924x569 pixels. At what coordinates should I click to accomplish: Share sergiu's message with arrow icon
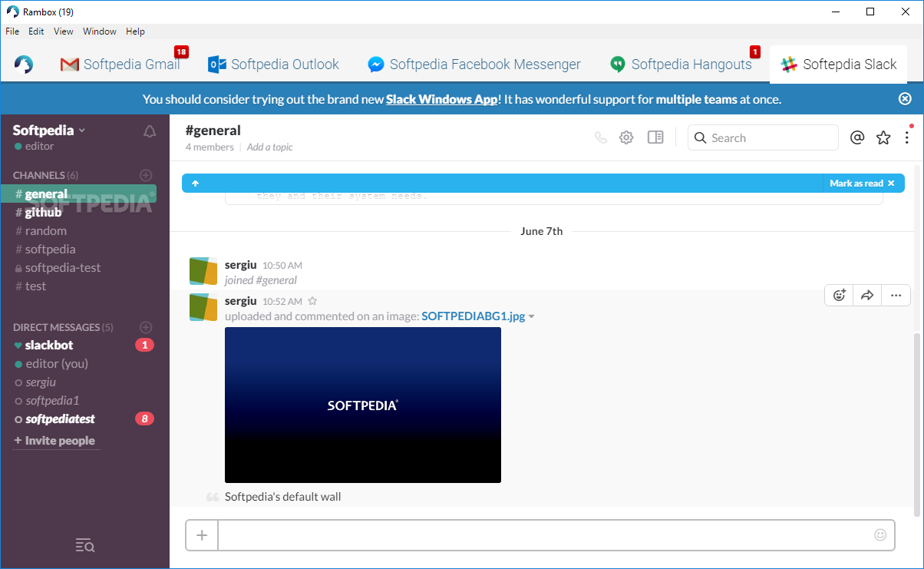[x=867, y=295]
